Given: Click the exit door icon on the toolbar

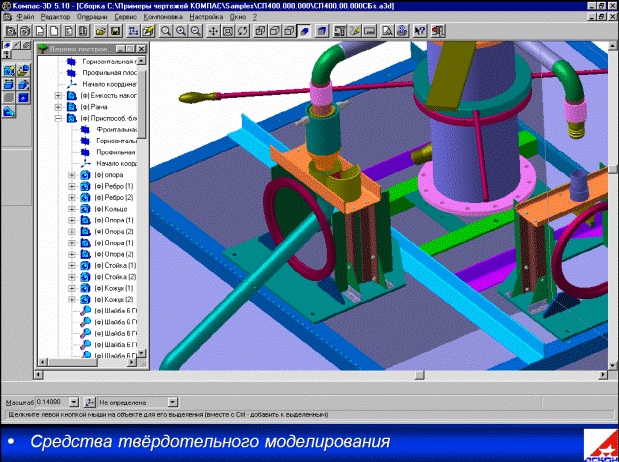Looking at the screenshot, I should (x=437, y=31).
